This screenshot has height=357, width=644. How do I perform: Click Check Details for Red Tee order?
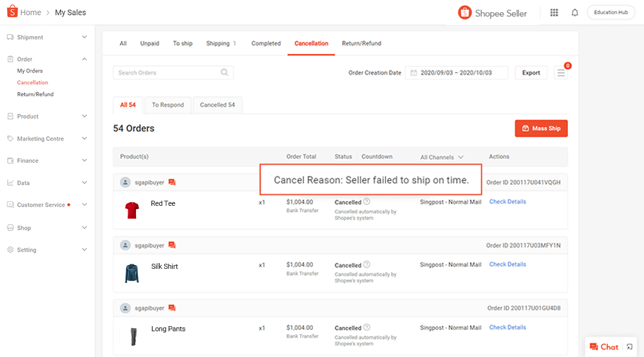pyautogui.click(x=507, y=202)
